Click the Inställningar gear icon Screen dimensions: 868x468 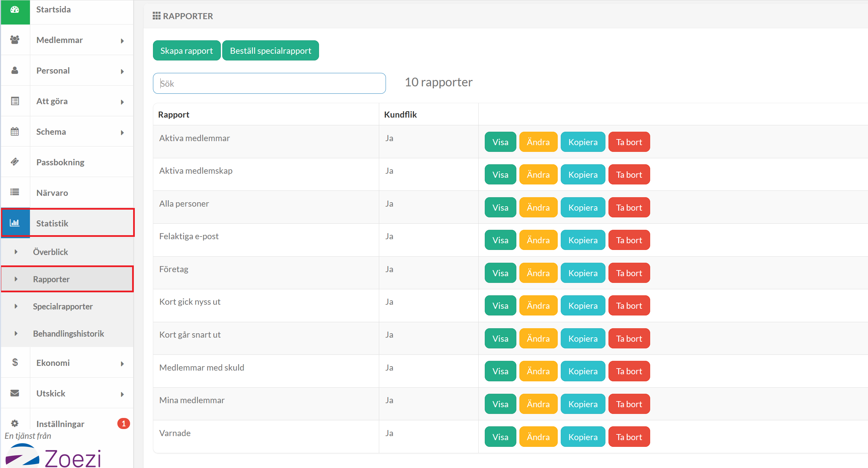click(15, 423)
